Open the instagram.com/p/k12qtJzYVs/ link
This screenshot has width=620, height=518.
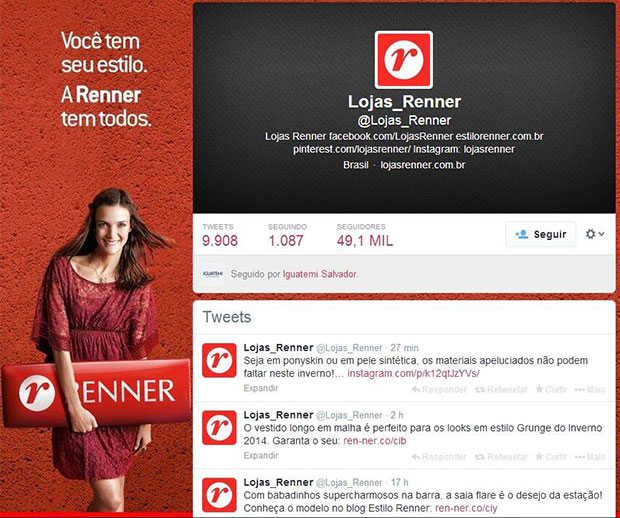413,373
